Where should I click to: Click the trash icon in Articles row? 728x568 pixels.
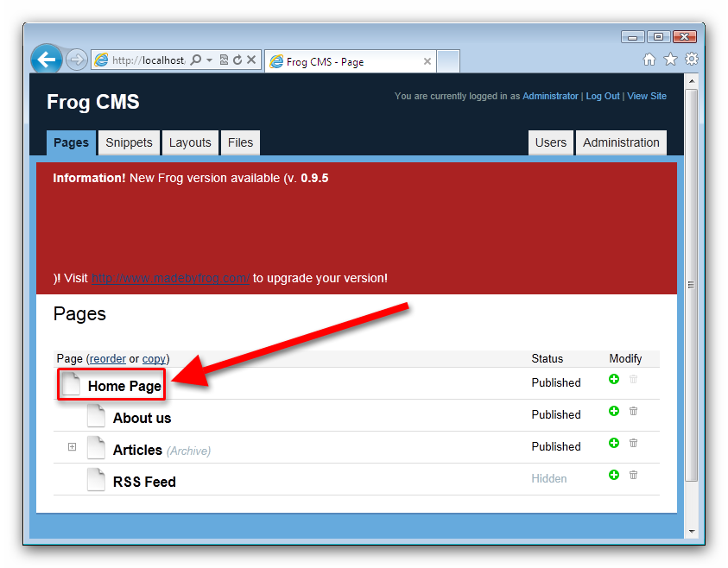click(633, 443)
